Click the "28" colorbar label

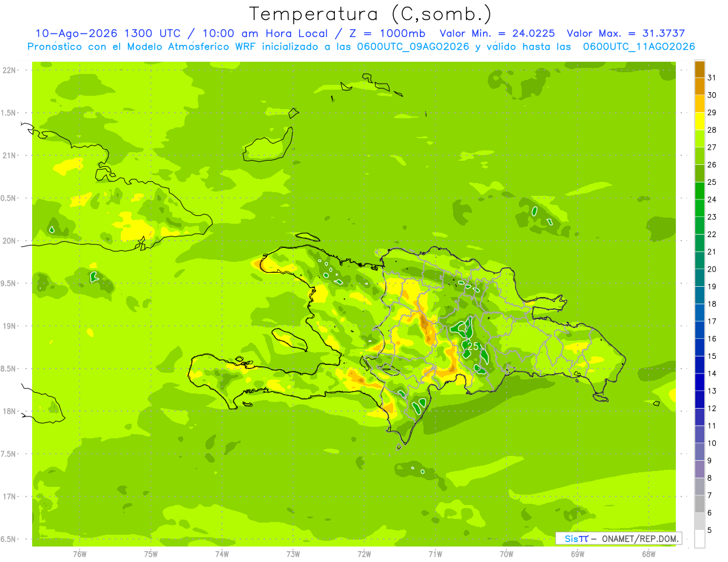712,130
